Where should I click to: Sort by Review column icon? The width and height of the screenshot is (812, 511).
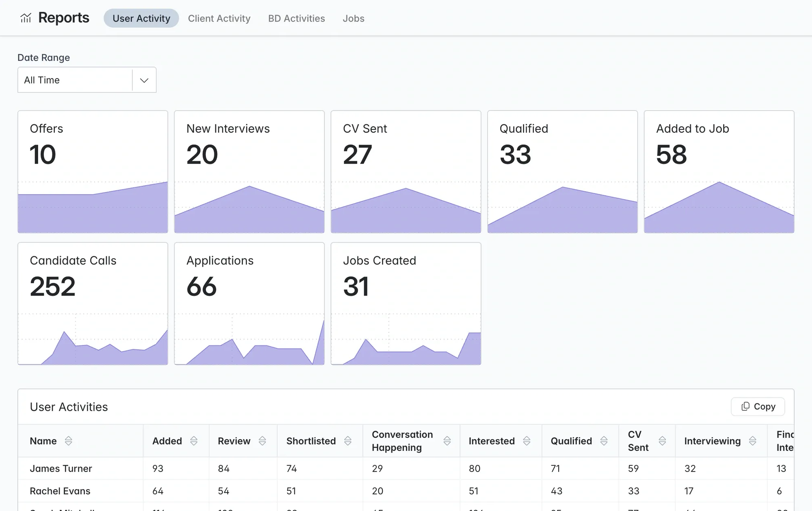(262, 441)
